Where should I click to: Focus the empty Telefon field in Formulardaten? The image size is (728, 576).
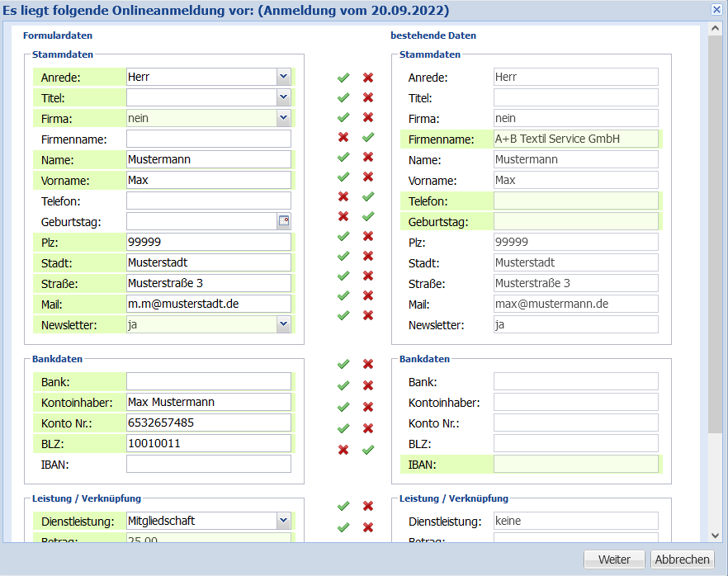pos(209,201)
